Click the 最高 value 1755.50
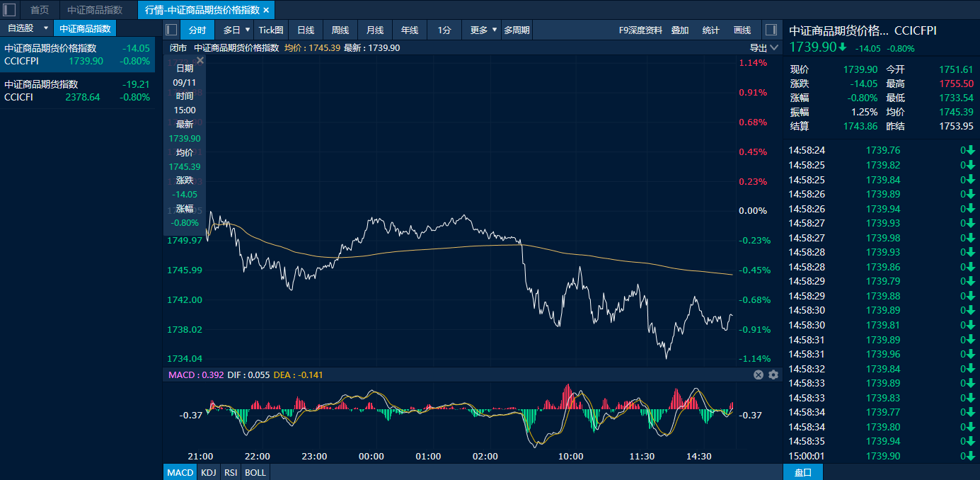Image resolution: width=980 pixels, height=480 pixels. (956, 84)
